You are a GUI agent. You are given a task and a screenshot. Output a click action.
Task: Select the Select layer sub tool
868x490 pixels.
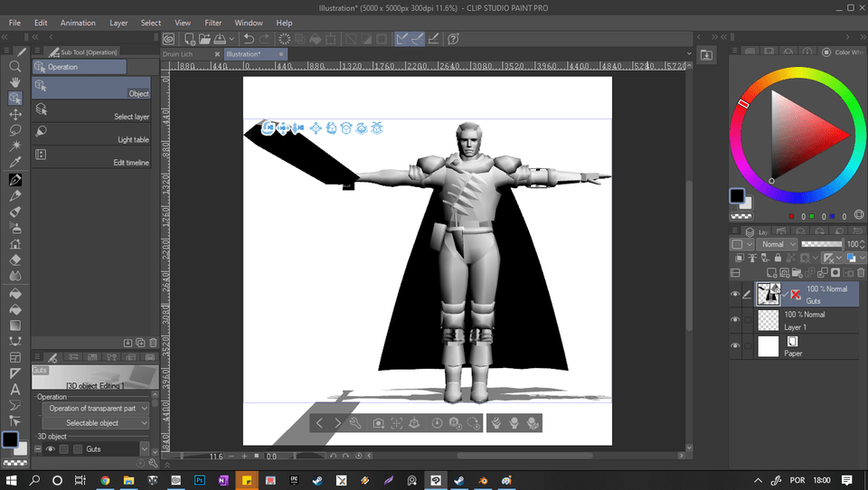(x=91, y=110)
